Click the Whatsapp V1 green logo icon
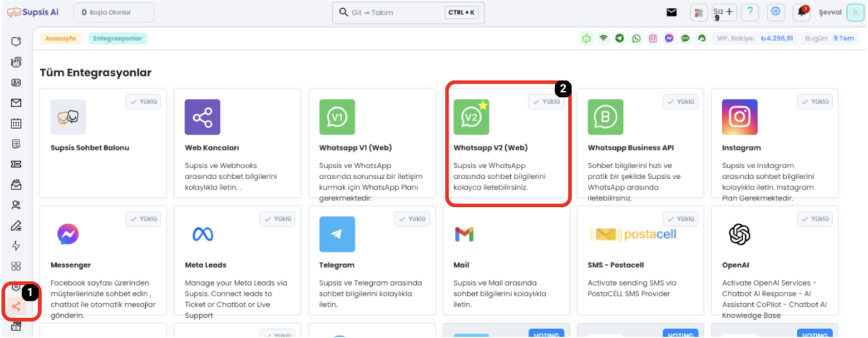This screenshot has height=338, width=868. pyautogui.click(x=337, y=117)
